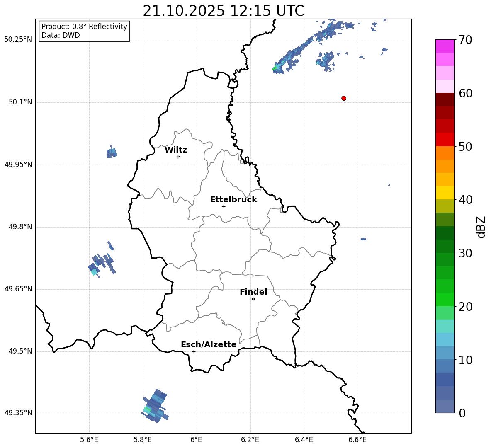Pick the yellow colorbar segment above 40
Viewport: 491px width, 448px height.
[445, 193]
